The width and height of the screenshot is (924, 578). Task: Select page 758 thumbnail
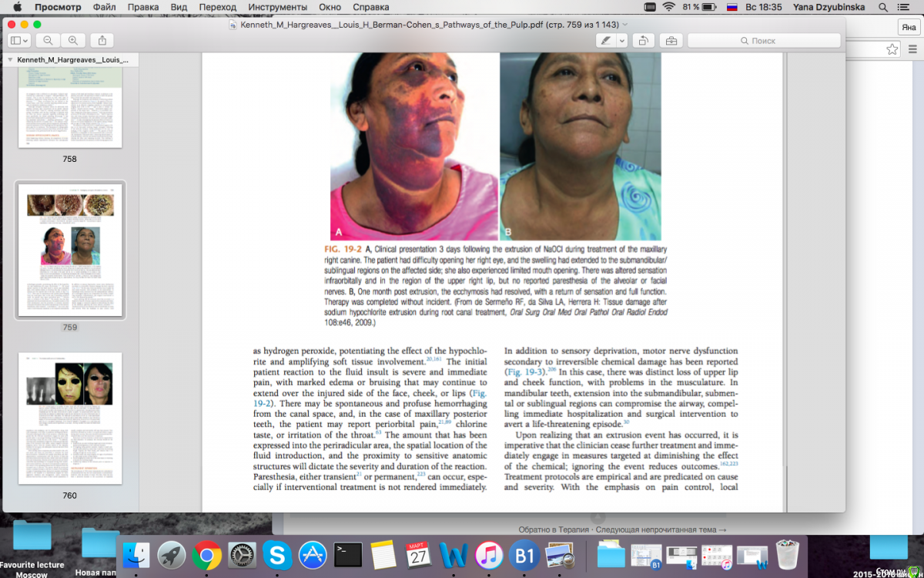(69, 108)
